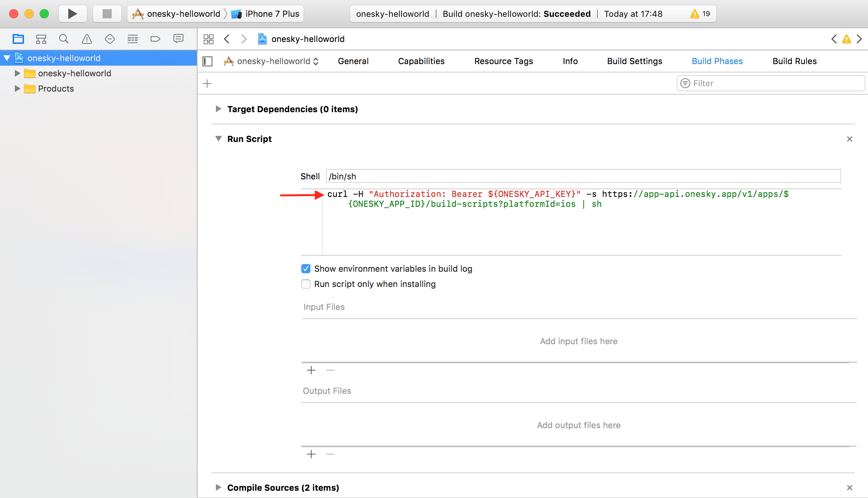Open the Project navigator folder icon
This screenshot has height=498, width=868.
[x=18, y=39]
